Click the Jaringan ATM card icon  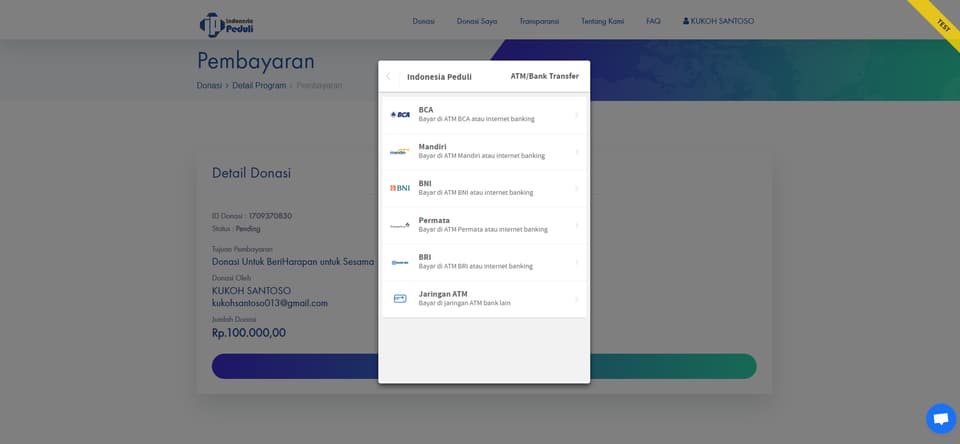400,299
